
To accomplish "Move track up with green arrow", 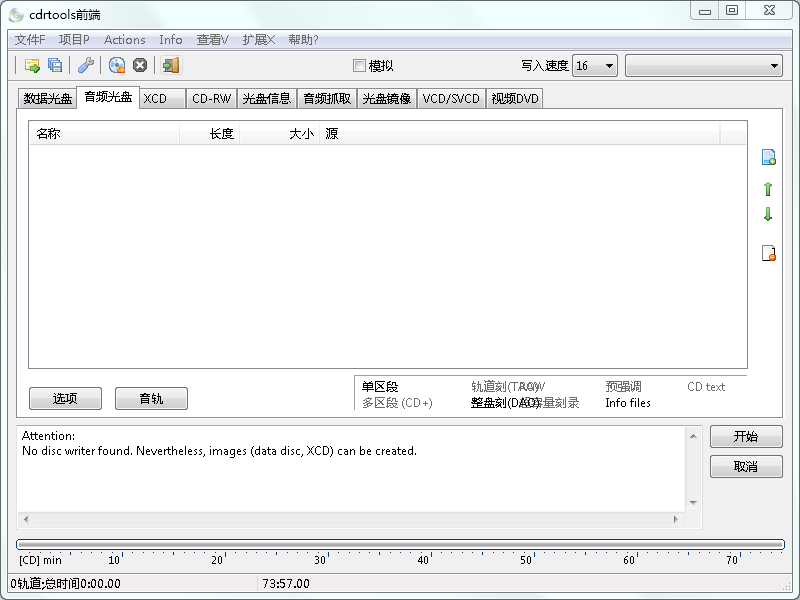I will coord(768,189).
